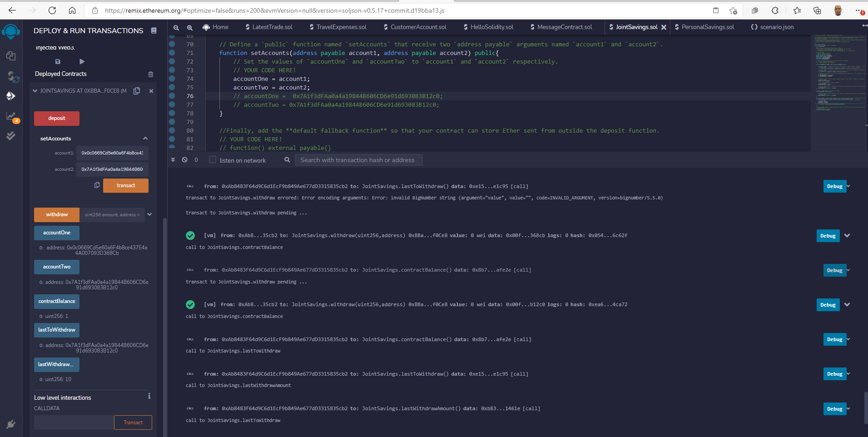Open the File Explorer sidebar icon
868x437 pixels.
click(x=11, y=56)
